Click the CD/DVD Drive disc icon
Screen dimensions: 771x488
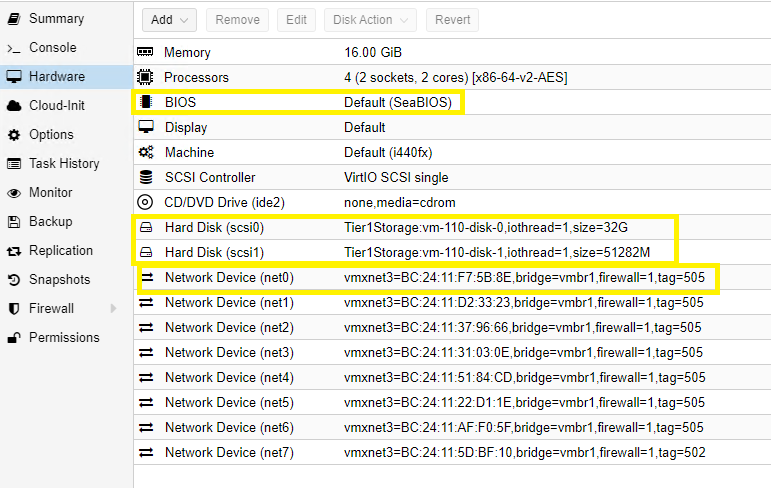pos(146,202)
